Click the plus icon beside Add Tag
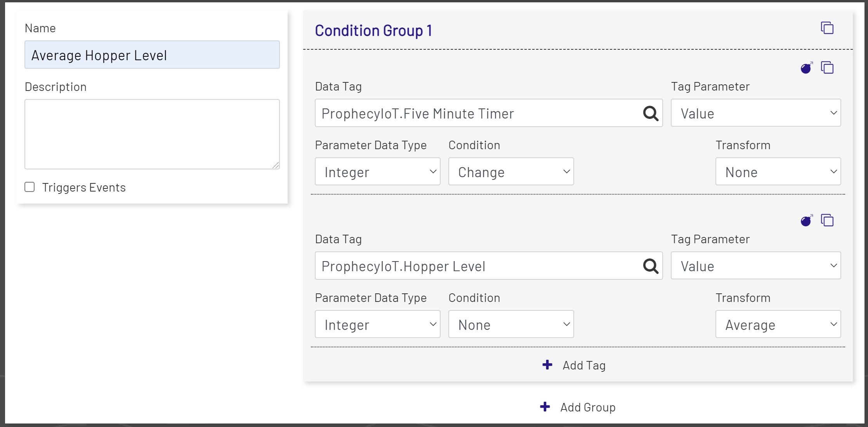The width and height of the screenshot is (868, 427). coord(547,365)
